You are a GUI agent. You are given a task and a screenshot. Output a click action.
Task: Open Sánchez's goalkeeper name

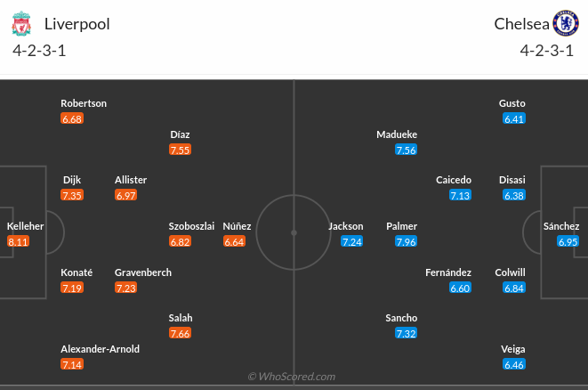(x=561, y=226)
